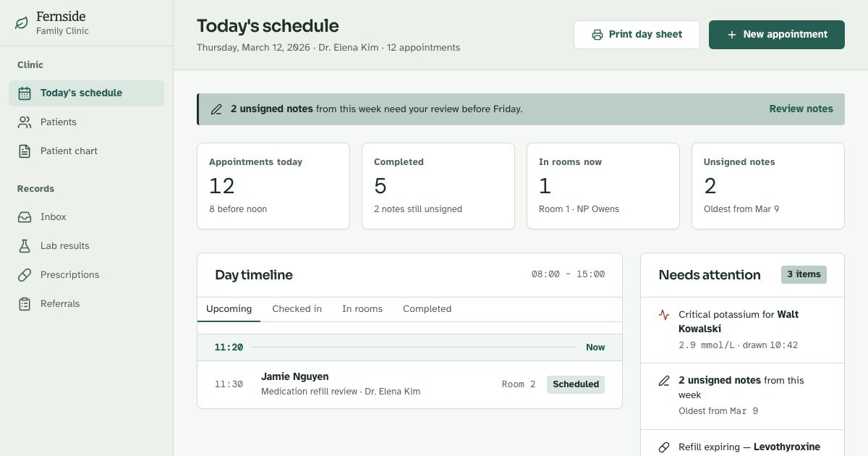Viewport: 868px width, 456px height.
Task: Click the inbox tray icon
Action: pyautogui.click(x=25, y=217)
